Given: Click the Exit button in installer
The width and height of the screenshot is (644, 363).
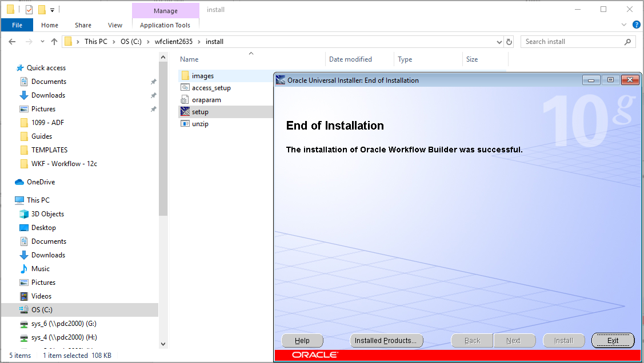Looking at the screenshot, I should click(x=613, y=341).
